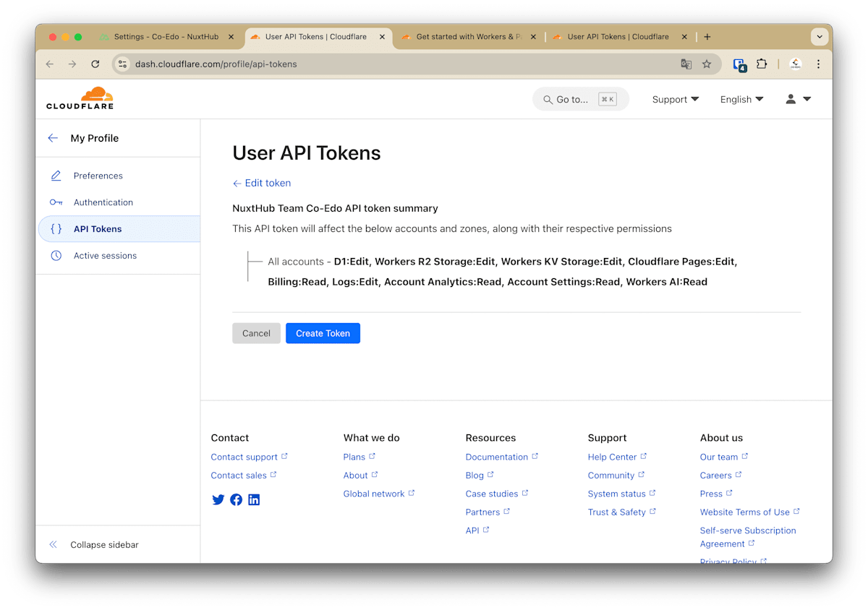This screenshot has height=610, width=868.
Task: Go back via Edit token link
Action: pyautogui.click(x=262, y=183)
